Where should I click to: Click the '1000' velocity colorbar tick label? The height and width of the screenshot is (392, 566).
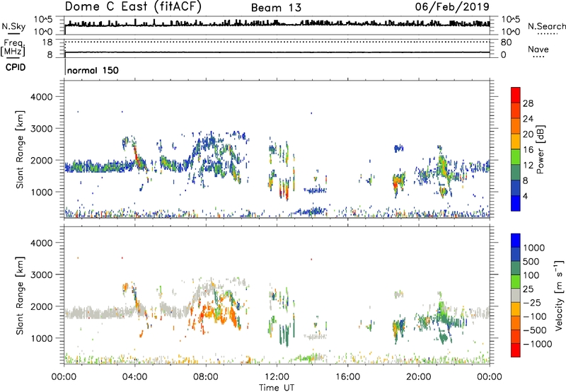[x=533, y=248]
